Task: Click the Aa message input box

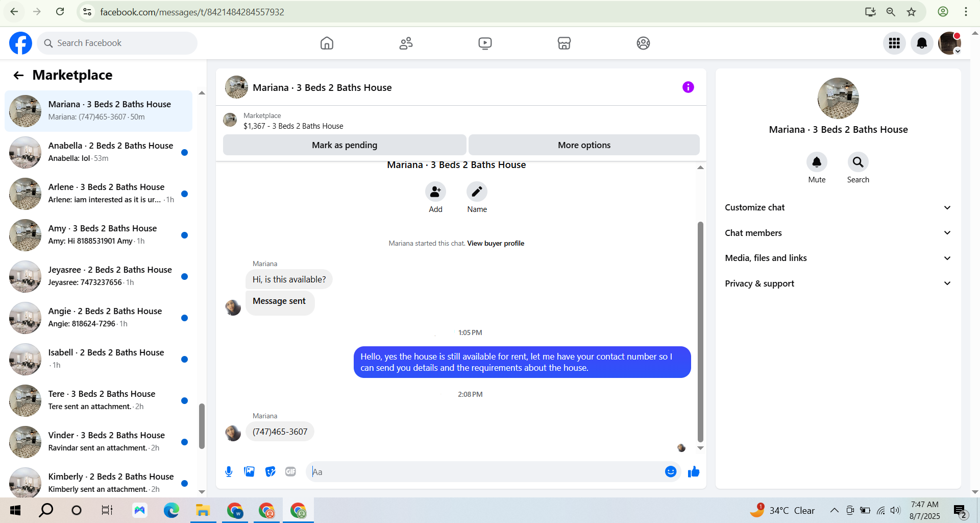Action: click(x=485, y=472)
